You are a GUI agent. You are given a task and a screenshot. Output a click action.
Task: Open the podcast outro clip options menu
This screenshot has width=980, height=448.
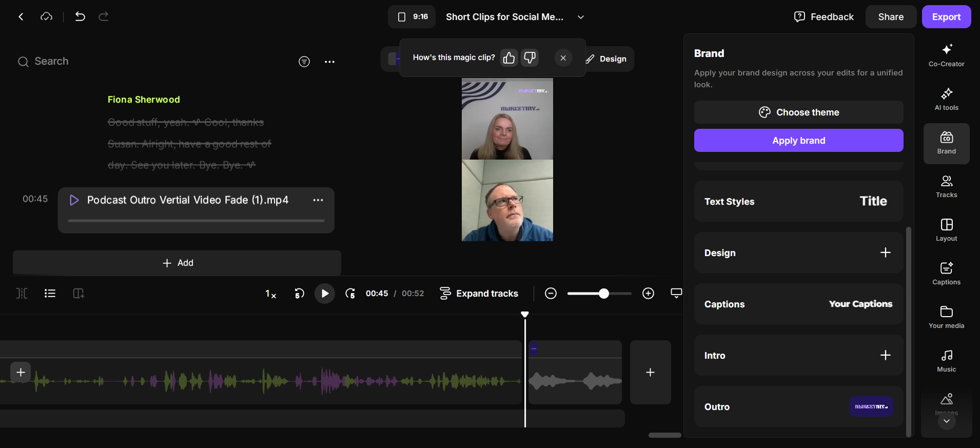click(318, 200)
